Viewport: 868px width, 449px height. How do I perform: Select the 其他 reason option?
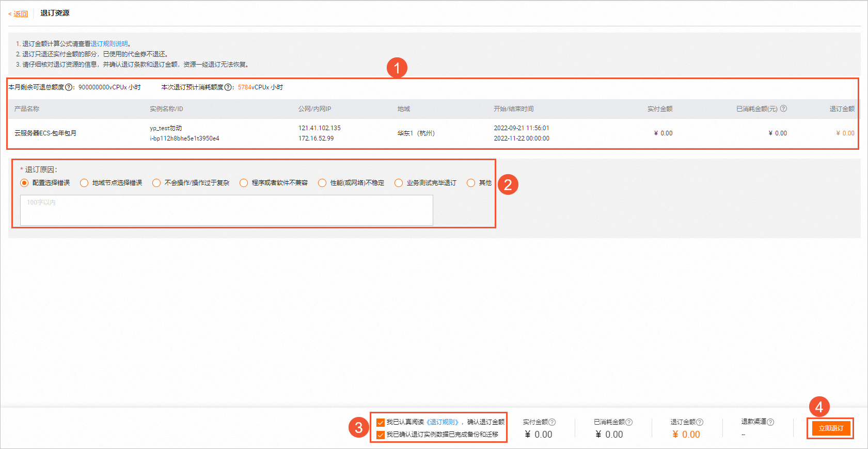471,183
